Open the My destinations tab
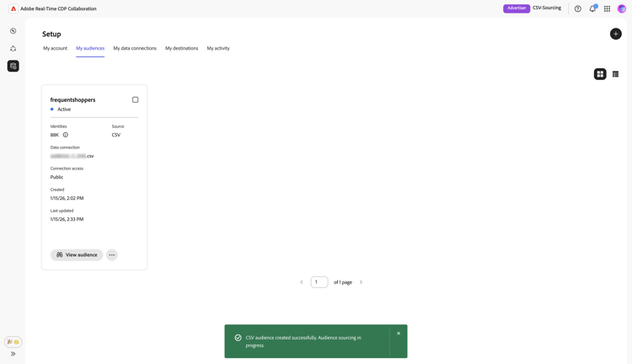 (182, 48)
